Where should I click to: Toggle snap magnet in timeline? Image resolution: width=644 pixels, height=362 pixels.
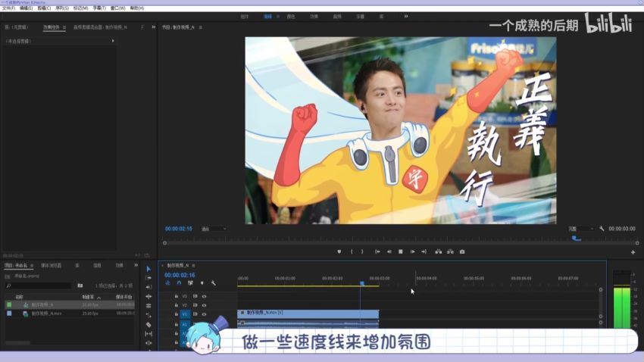(x=179, y=283)
